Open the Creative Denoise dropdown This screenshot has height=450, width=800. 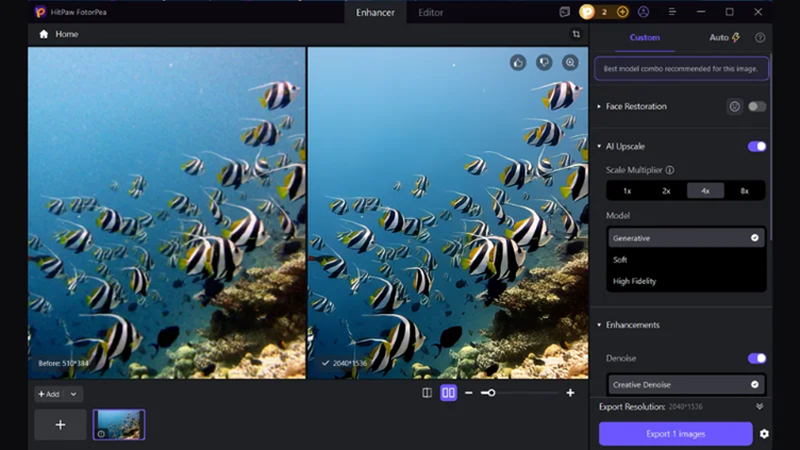(x=686, y=385)
